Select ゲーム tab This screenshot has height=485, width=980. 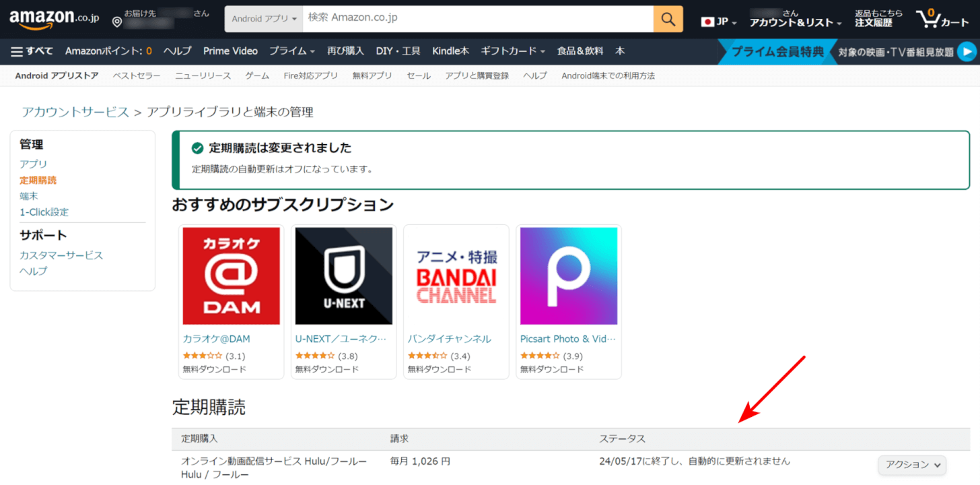(x=257, y=75)
